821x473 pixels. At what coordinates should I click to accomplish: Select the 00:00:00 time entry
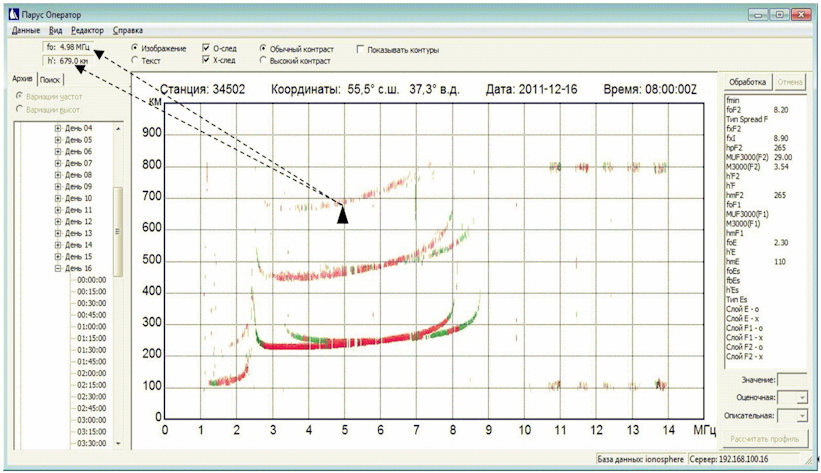click(x=92, y=280)
